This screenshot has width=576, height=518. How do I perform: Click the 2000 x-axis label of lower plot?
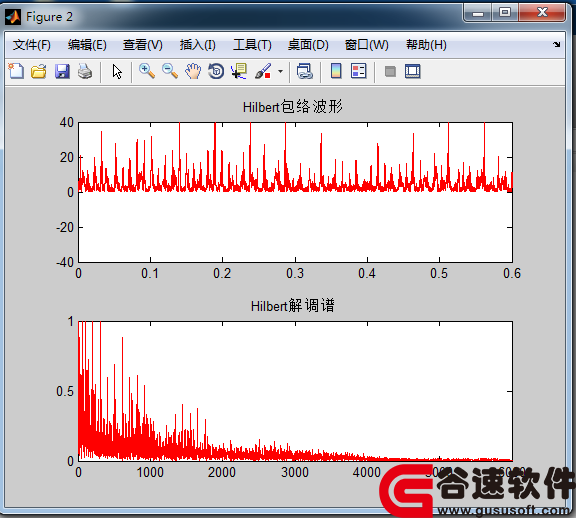[x=222, y=472]
